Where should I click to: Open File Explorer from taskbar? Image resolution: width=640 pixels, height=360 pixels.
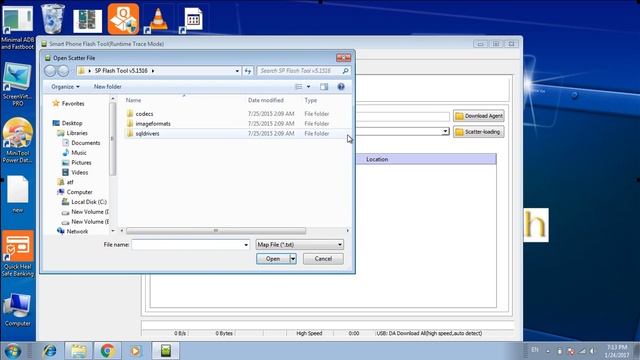[x=78, y=351]
